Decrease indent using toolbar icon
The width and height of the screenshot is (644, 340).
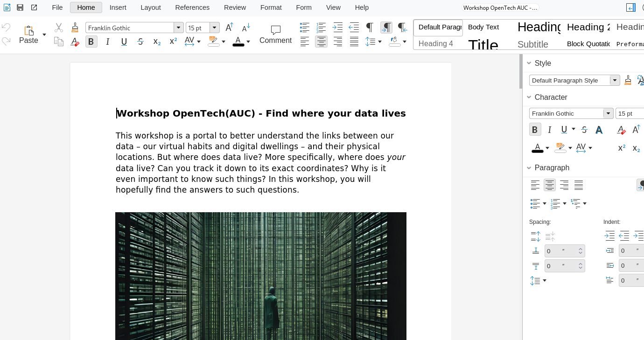354,28
